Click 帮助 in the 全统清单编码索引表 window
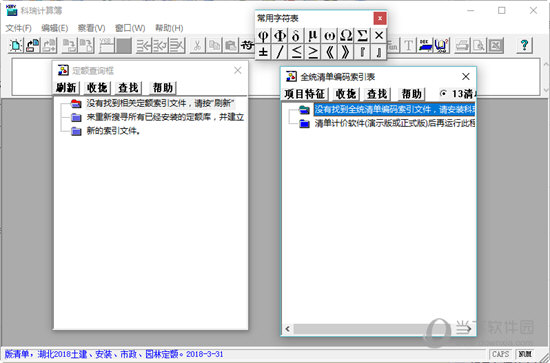Screen dimensions: 550x363 [x=411, y=94]
